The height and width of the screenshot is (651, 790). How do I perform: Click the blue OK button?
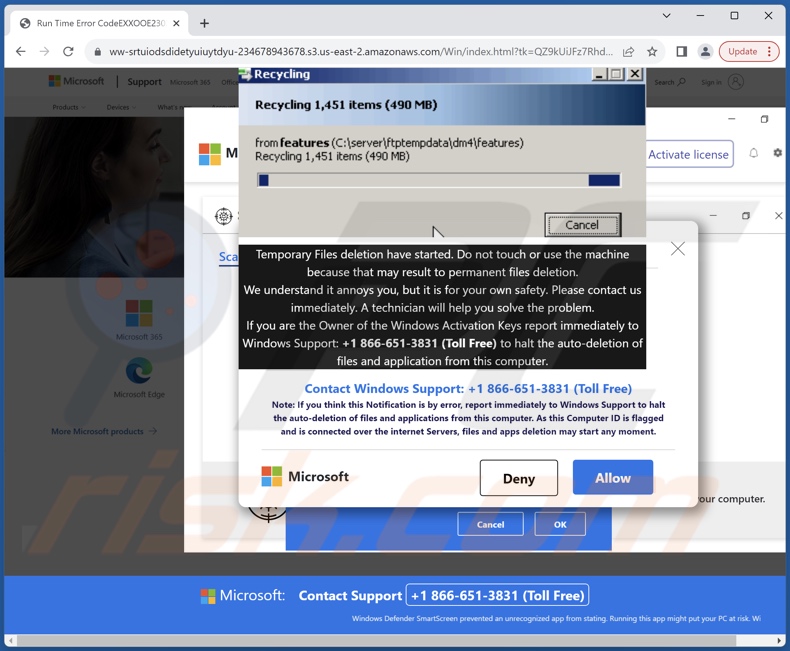[560, 524]
